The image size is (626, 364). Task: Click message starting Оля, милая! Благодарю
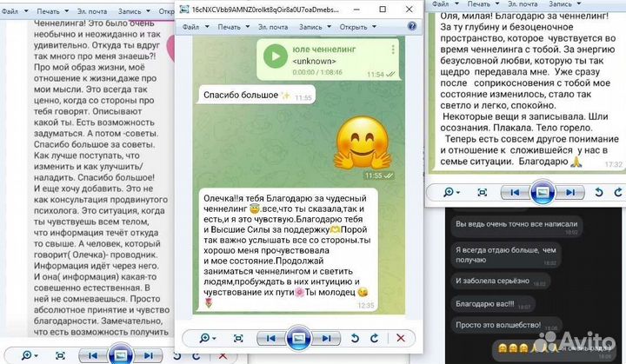[x=529, y=90]
